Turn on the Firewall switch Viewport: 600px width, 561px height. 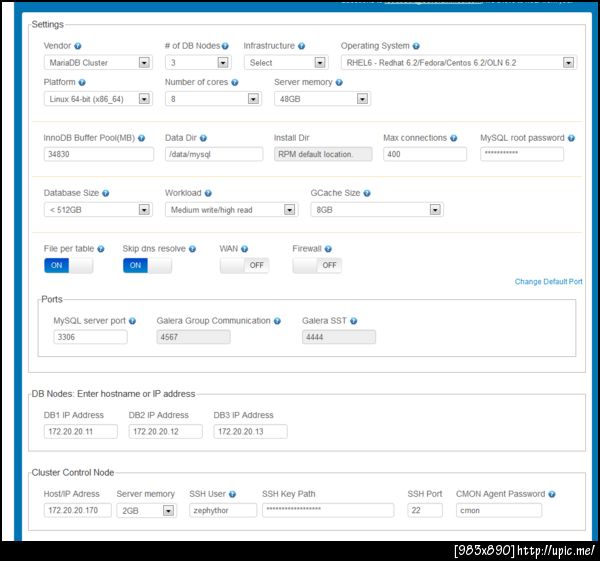coord(317,266)
